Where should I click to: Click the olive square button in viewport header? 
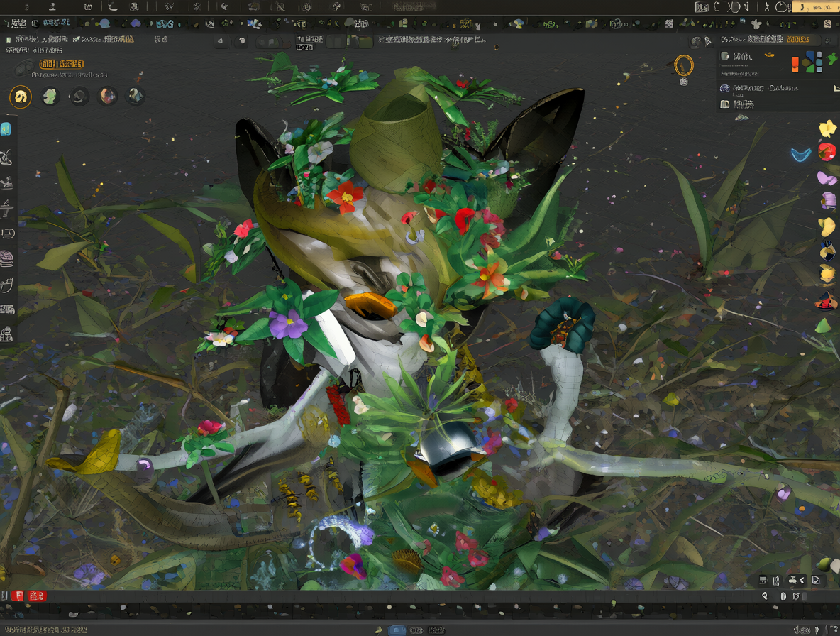[366, 41]
